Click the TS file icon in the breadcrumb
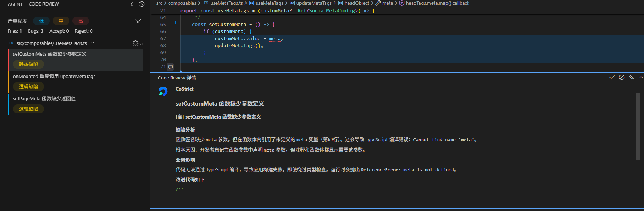Screen dimensions: 644x211 [206, 3]
